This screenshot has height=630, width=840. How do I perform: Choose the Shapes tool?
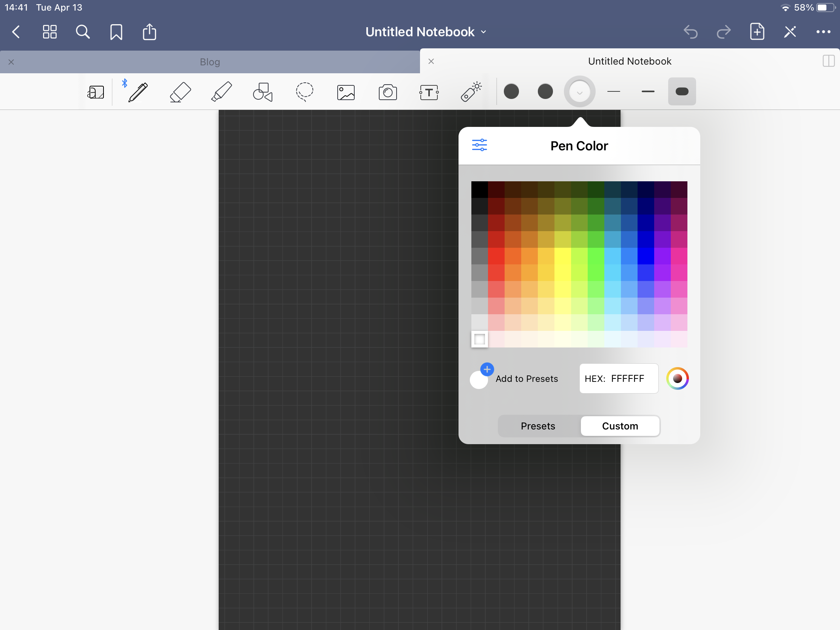tap(263, 92)
